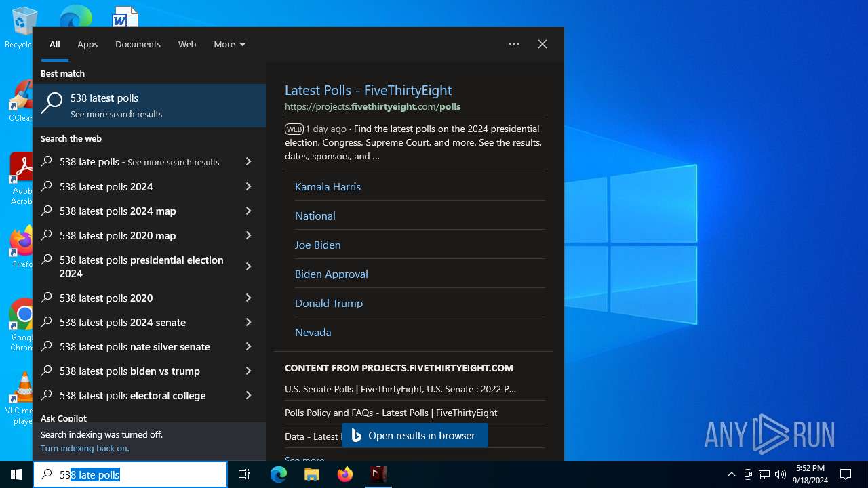Click the magnifier icon in taskbar search box
Image resolution: width=868 pixels, height=488 pixels.
[46, 474]
